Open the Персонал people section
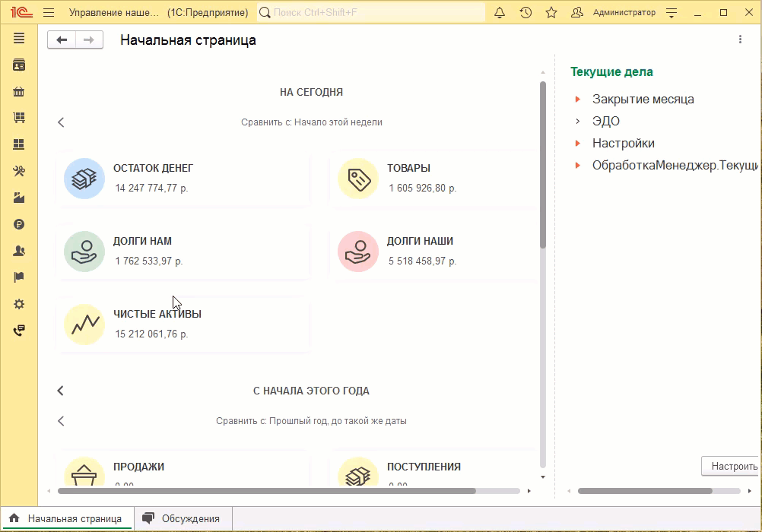This screenshot has width=762, height=532. [x=18, y=251]
